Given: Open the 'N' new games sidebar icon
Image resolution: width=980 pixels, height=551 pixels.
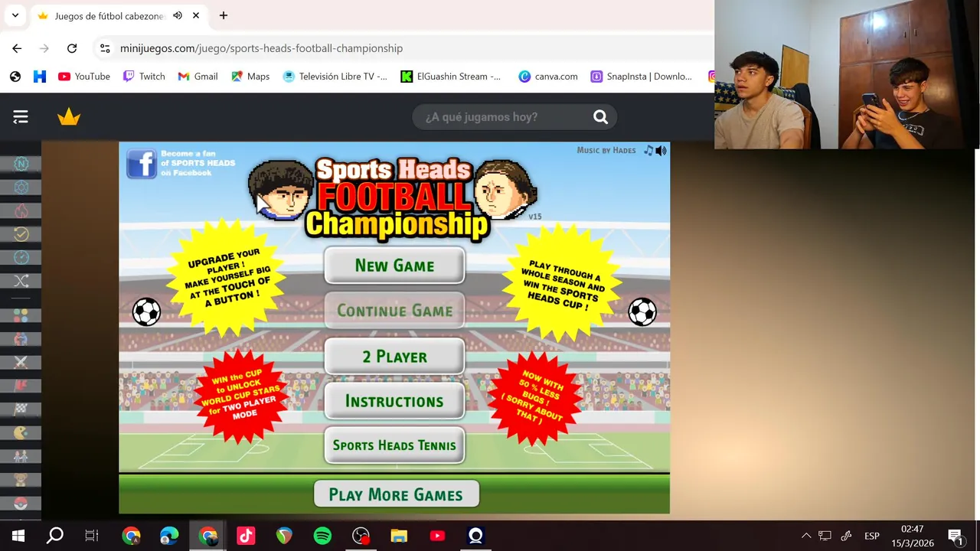Looking at the screenshot, I should tap(21, 164).
